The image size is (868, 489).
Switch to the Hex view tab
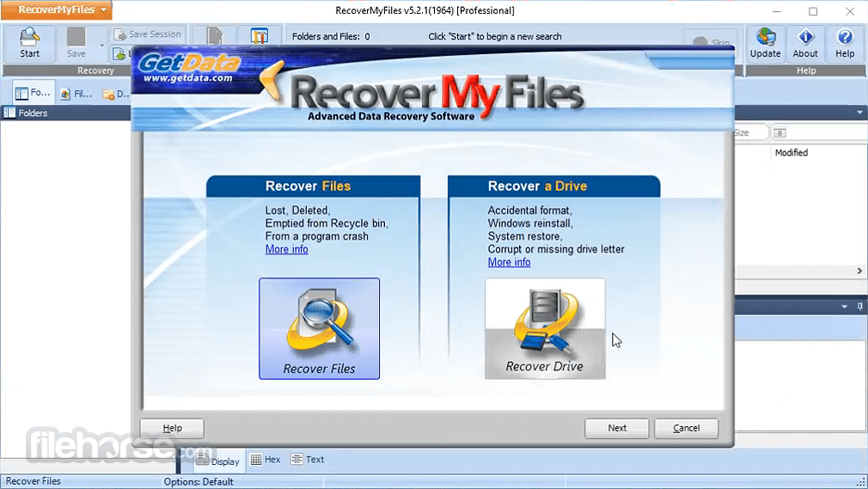coord(266,460)
